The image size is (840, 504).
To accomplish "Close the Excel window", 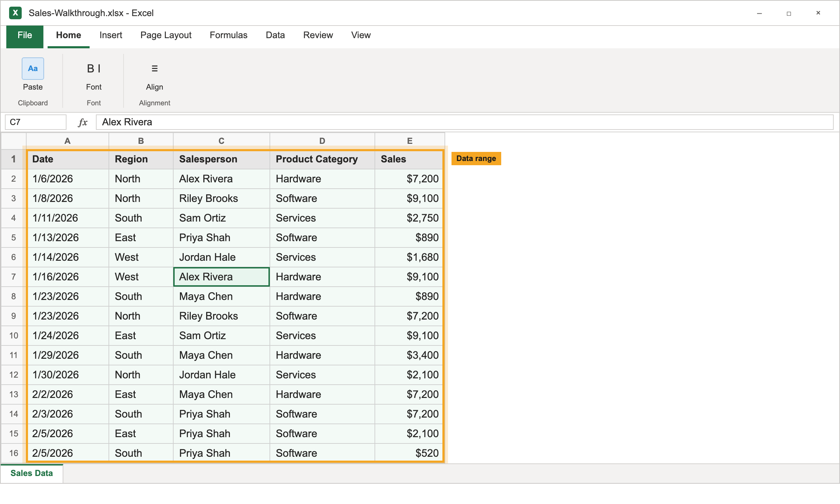I will coord(818,13).
